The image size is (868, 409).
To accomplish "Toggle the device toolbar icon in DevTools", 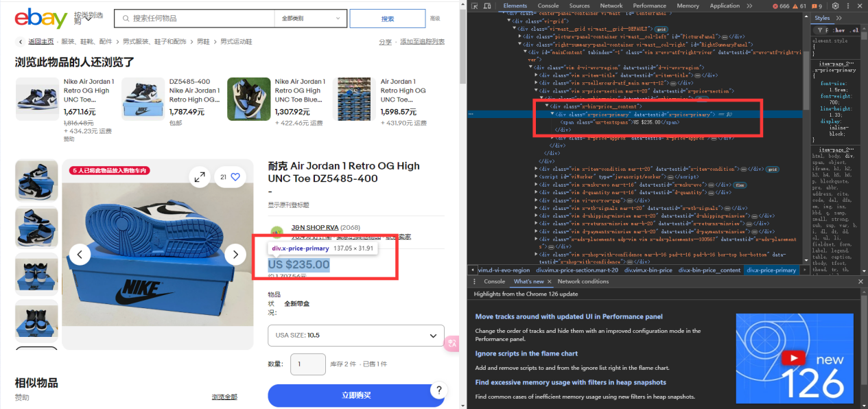I will point(486,5).
